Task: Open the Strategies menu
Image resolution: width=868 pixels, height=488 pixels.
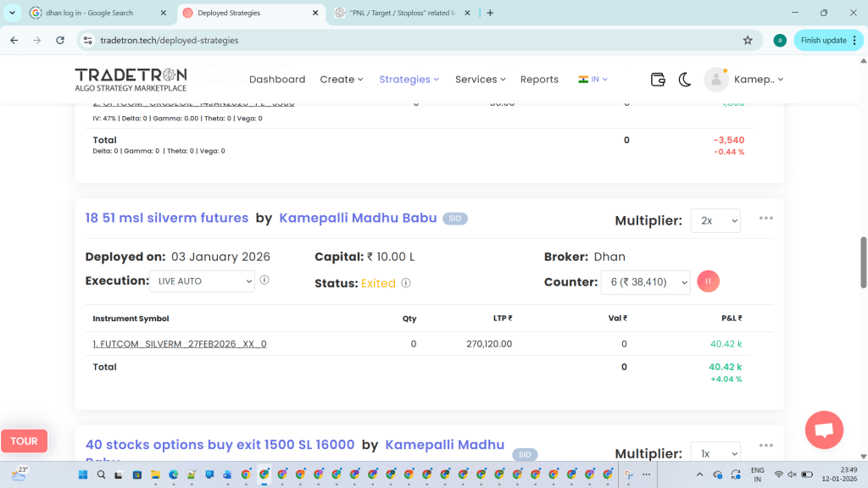Action: click(409, 80)
